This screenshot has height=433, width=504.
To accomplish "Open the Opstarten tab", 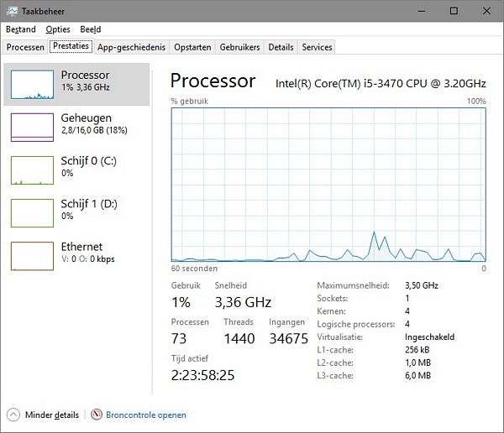I will pos(193,47).
